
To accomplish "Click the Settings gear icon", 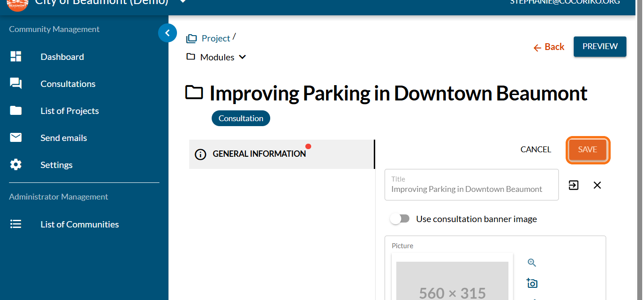I will 16,165.
